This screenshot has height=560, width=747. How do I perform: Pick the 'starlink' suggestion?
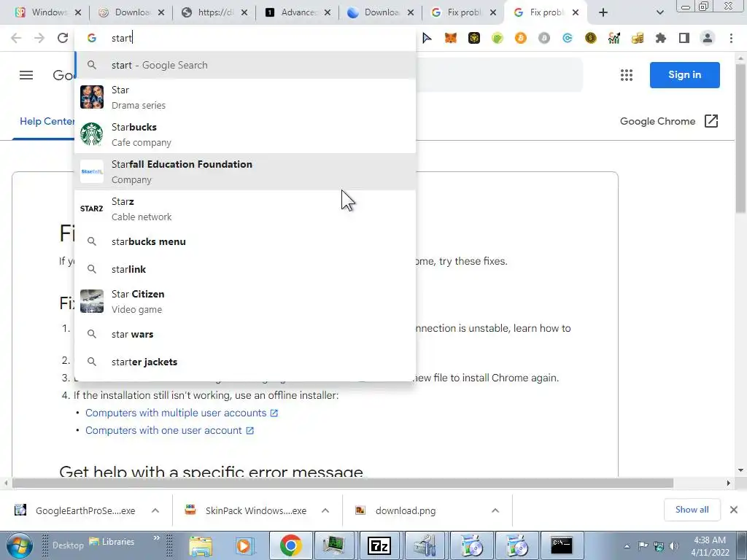pyautogui.click(x=245, y=269)
